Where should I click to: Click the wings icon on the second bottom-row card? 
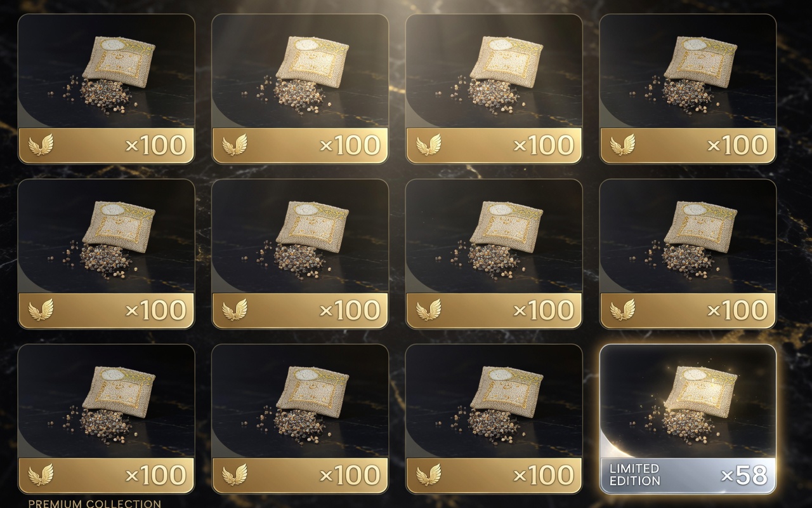pyautogui.click(x=235, y=476)
